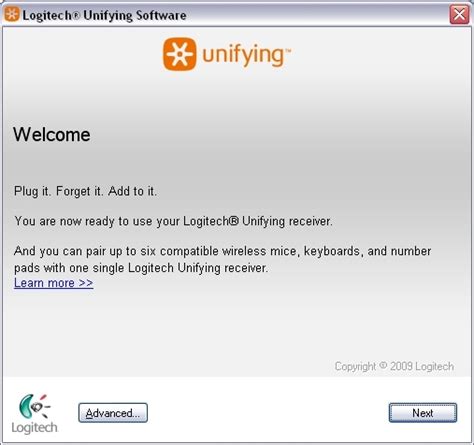Click the trademark symbol beside unifying wordmark
474x445 pixels.
click(x=288, y=51)
